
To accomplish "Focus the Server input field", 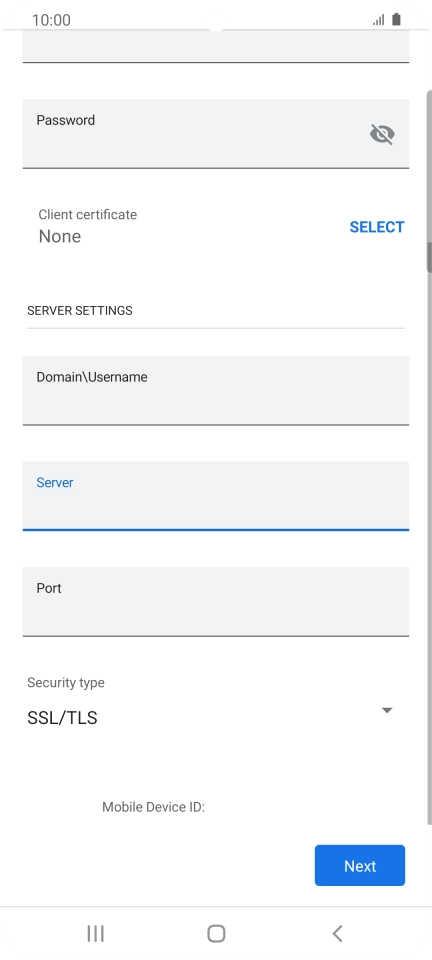I will pyautogui.click(x=215, y=495).
